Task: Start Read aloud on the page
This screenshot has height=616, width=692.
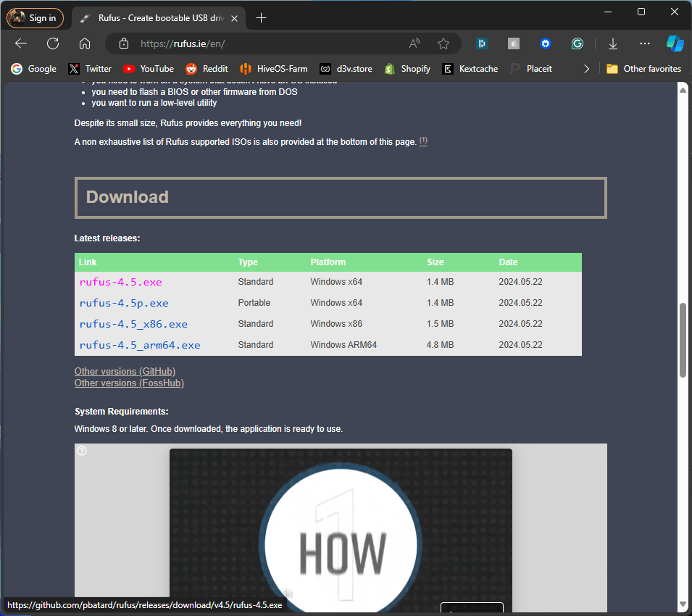Action: coord(414,43)
